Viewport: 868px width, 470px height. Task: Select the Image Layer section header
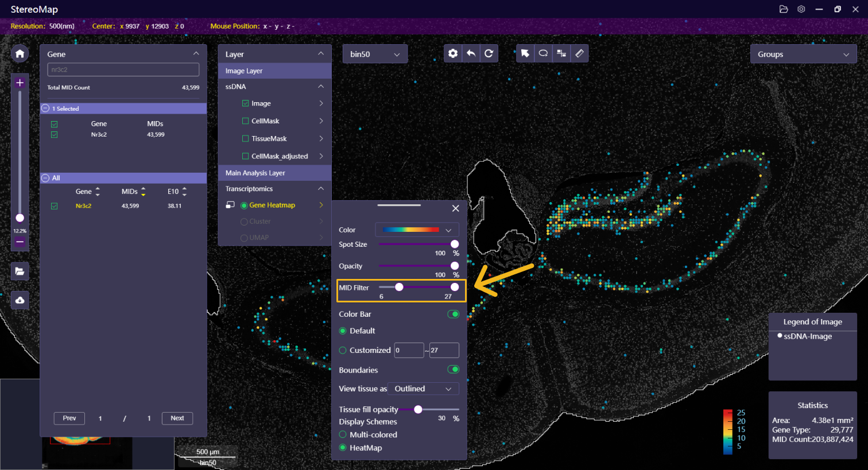(274, 71)
